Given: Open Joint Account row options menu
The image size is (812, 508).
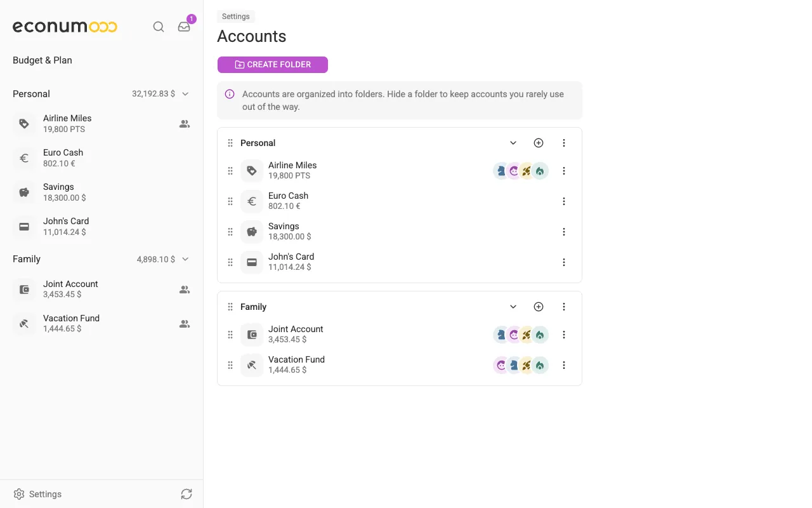Looking at the screenshot, I should 564,335.
